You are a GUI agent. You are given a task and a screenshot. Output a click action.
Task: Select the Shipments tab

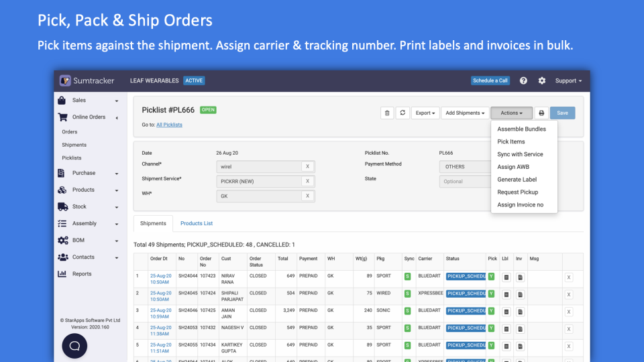(153, 223)
